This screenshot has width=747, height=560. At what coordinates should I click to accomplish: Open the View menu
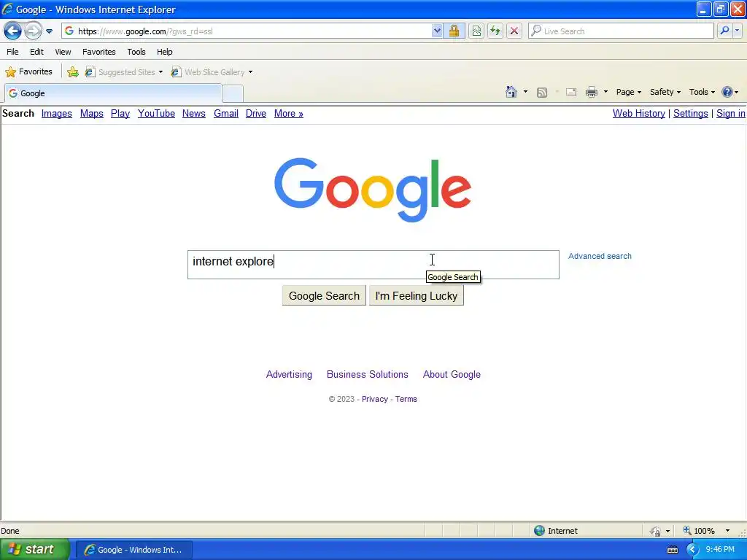[63, 52]
